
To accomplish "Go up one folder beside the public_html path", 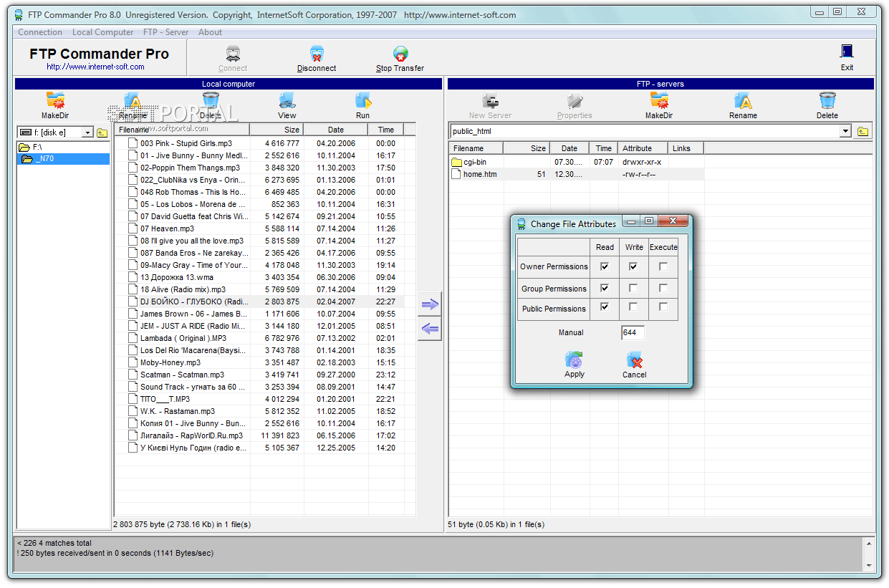I will pos(862,131).
